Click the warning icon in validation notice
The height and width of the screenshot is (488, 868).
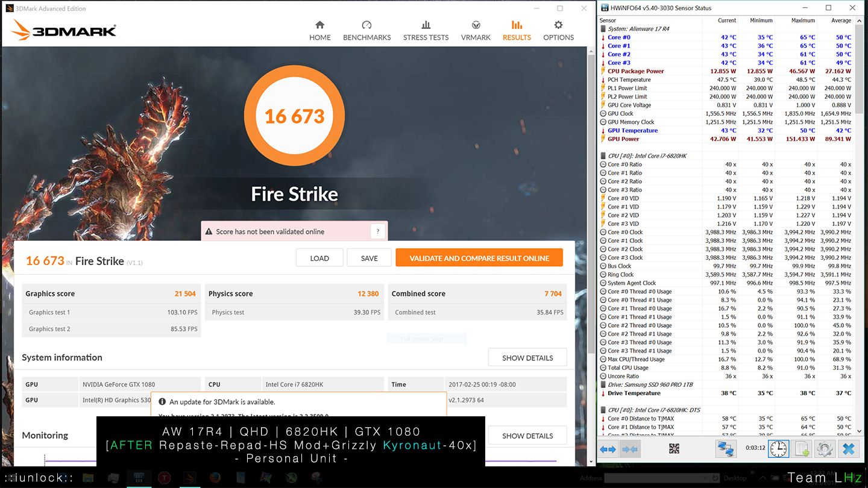click(x=209, y=231)
